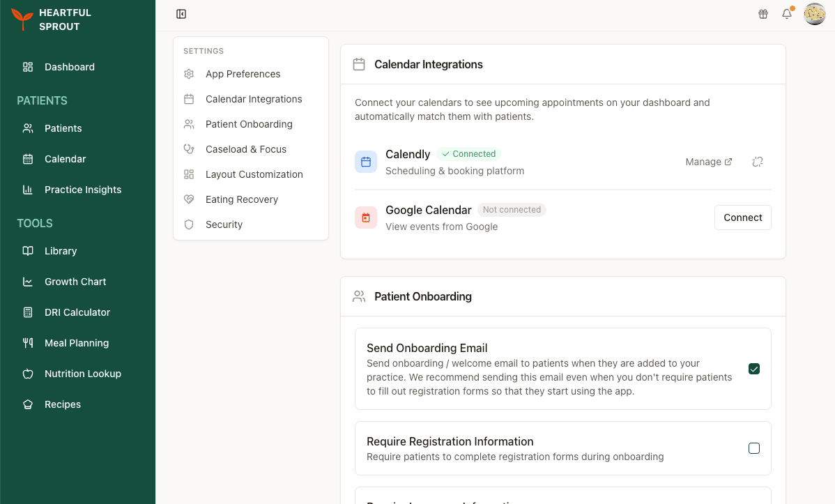835x504 pixels.
Task: Click the TOOLS sidebar section heading
Action: (x=35, y=223)
